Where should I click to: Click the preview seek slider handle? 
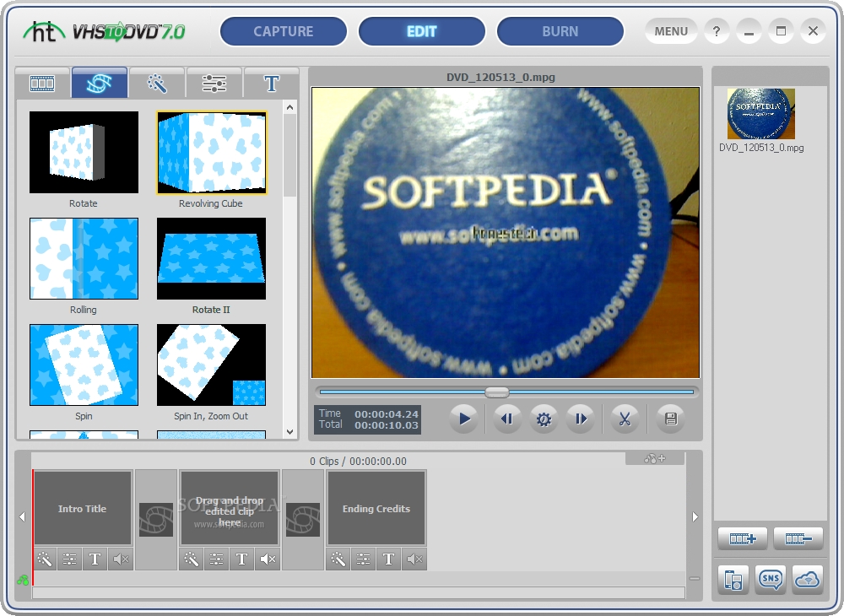click(x=496, y=392)
